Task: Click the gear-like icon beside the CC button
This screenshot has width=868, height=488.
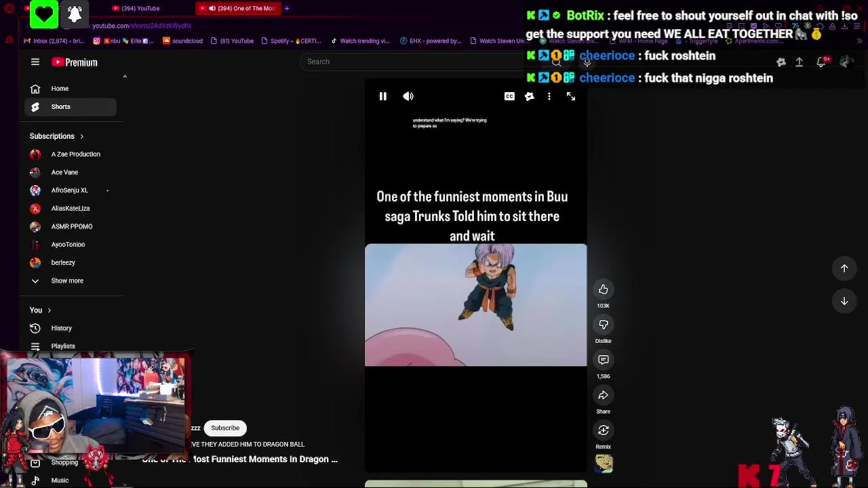Action: (x=530, y=97)
